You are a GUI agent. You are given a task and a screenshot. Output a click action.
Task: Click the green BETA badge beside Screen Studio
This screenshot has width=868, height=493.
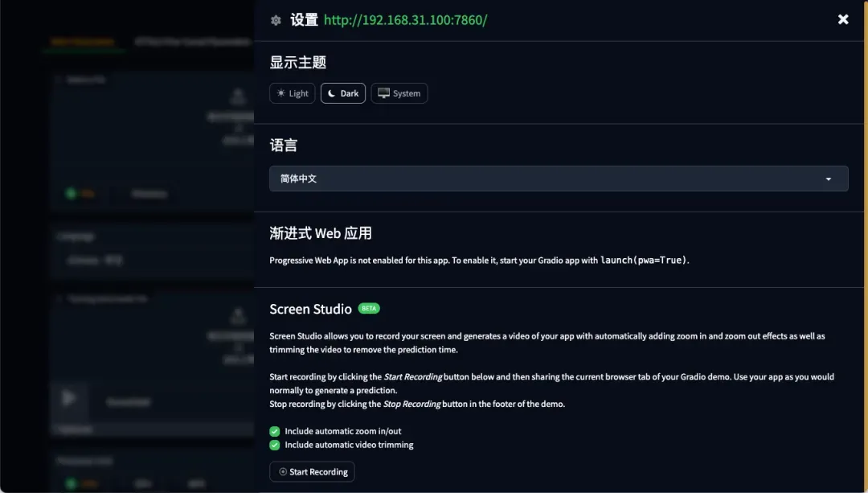(x=369, y=308)
